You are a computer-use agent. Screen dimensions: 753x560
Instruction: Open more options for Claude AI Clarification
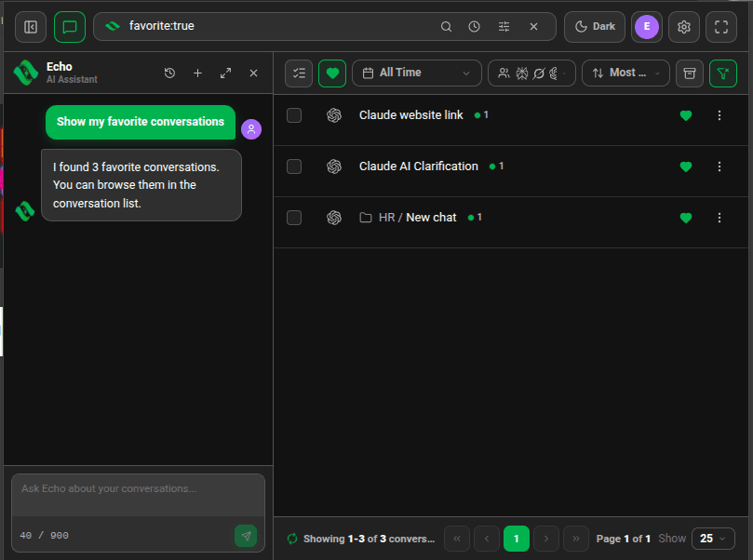pyautogui.click(x=719, y=167)
